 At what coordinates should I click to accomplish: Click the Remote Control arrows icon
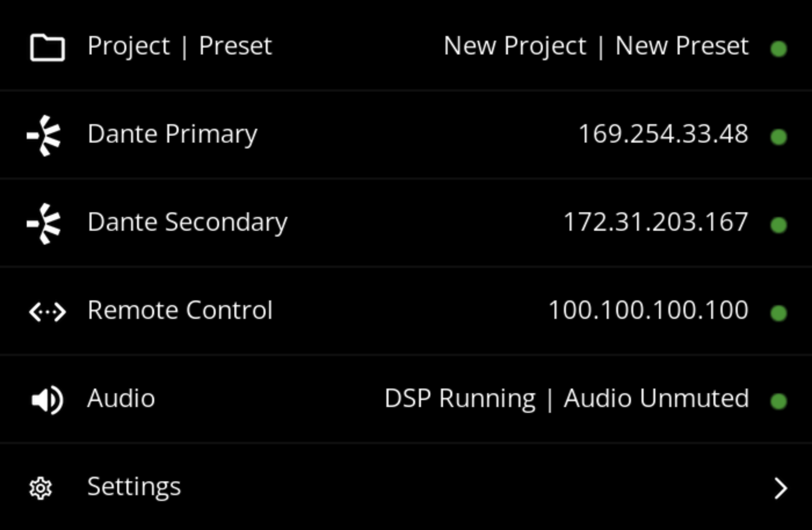(47, 312)
